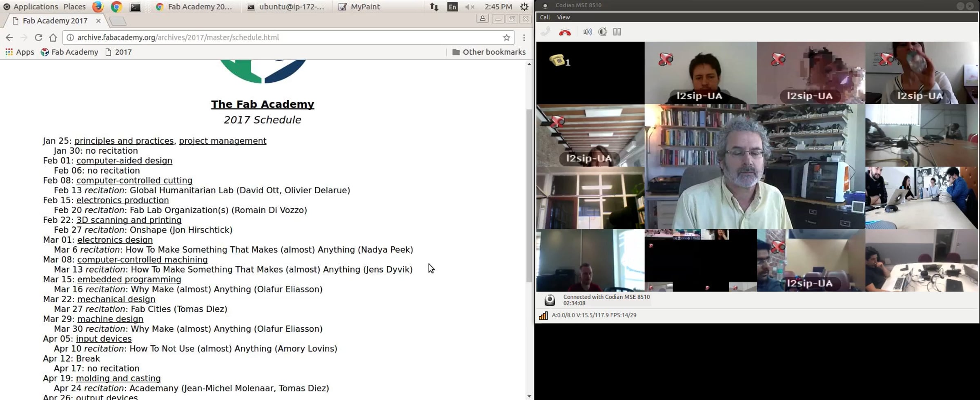Click the webcam icon beside the connection status

click(550, 300)
